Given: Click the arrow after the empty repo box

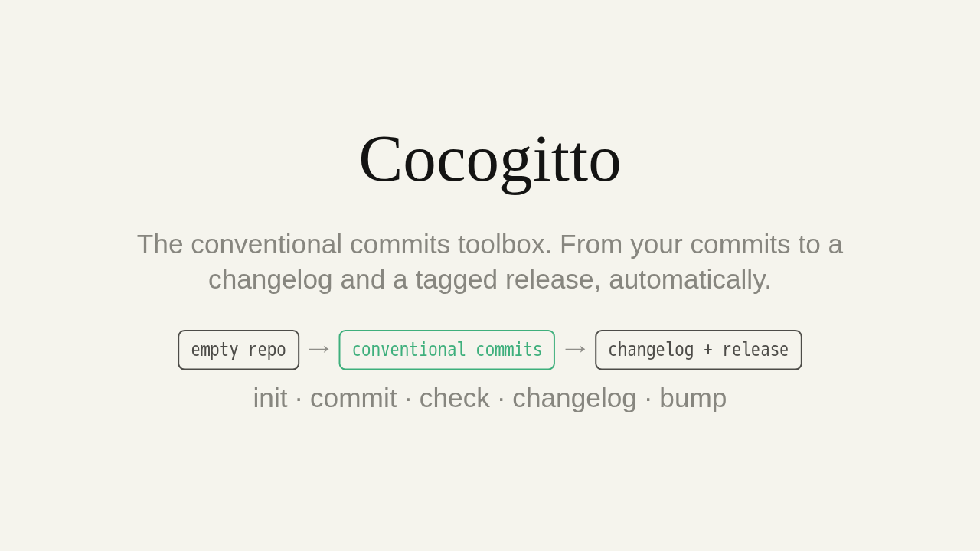Looking at the screenshot, I should pos(319,350).
